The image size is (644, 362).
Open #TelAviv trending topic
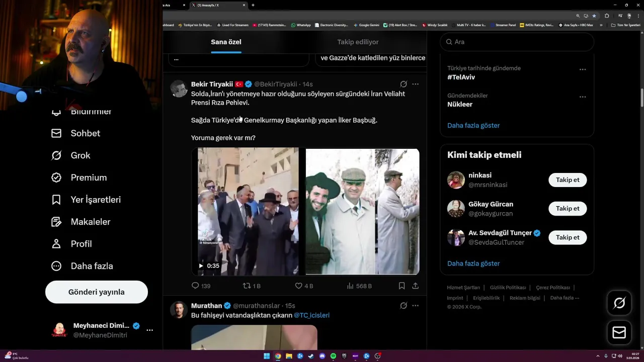461,77
